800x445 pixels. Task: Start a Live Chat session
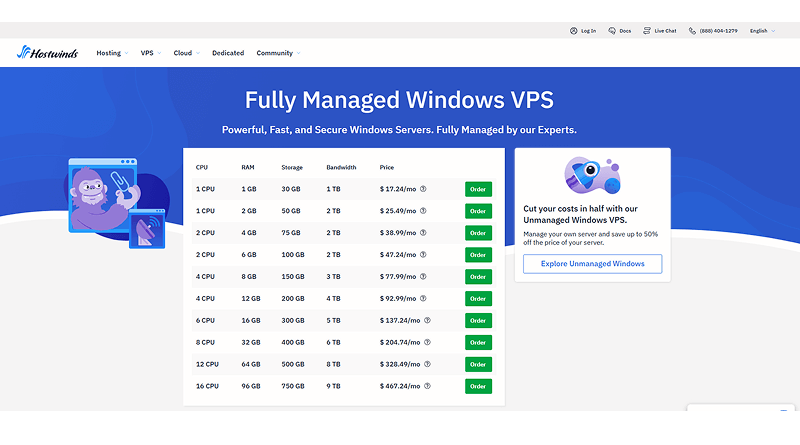[x=659, y=31]
